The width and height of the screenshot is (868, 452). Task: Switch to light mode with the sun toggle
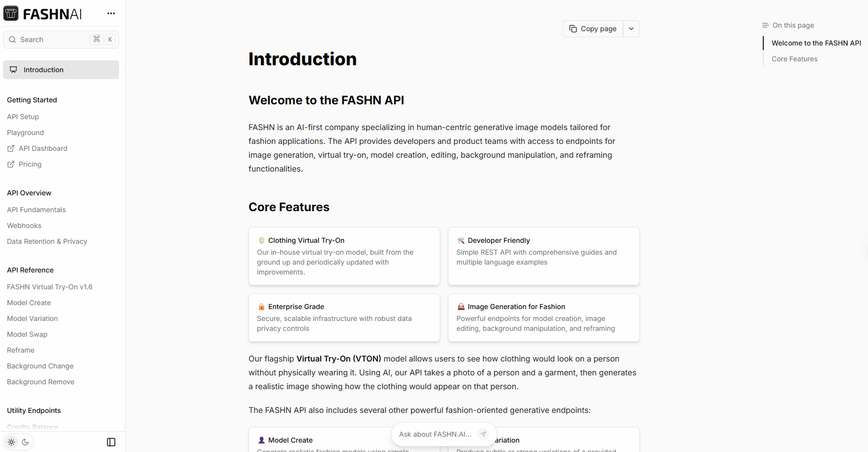(11, 442)
